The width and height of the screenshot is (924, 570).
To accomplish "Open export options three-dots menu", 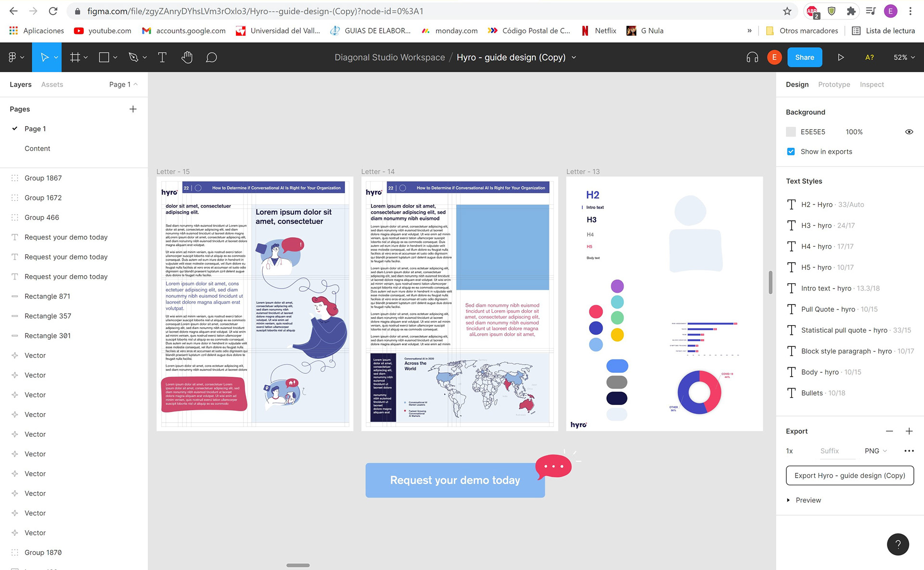I will [x=909, y=451].
